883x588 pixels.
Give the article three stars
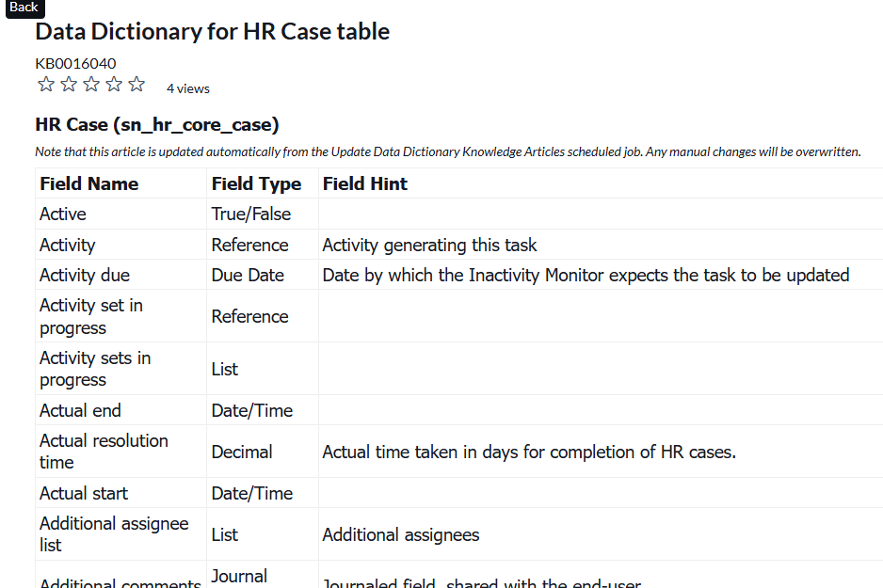[91, 85]
